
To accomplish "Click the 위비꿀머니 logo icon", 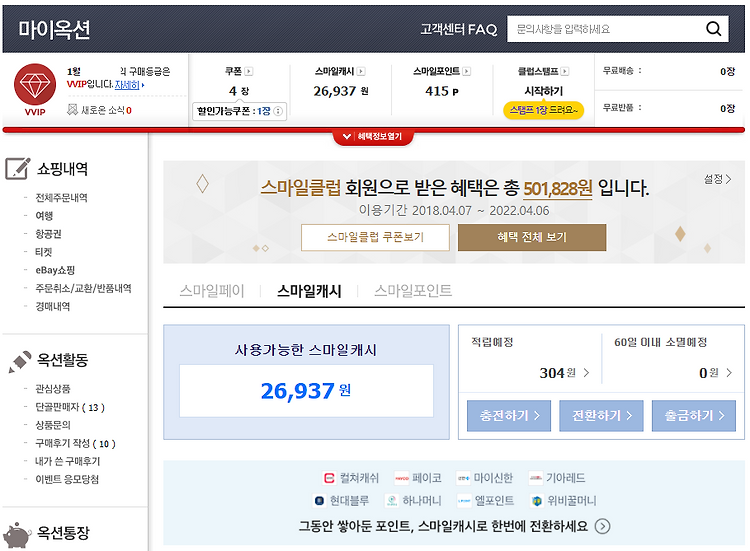I will click(537, 501).
